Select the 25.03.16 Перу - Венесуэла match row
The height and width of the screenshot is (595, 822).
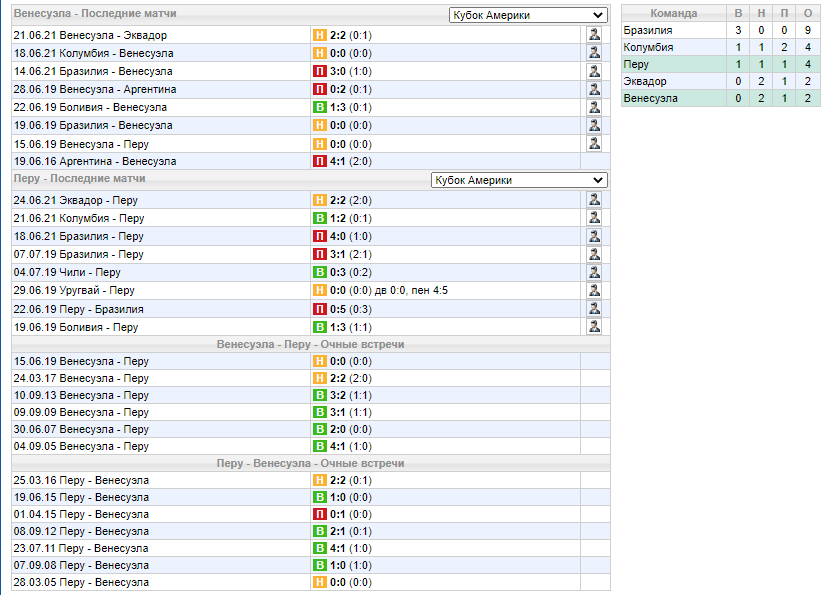(x=311, y=480)
